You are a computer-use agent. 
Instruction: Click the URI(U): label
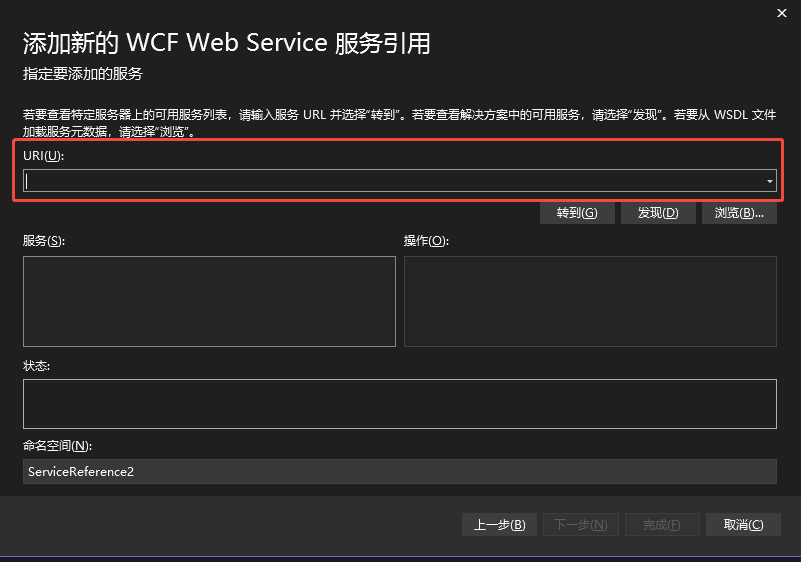click(43, 156)
